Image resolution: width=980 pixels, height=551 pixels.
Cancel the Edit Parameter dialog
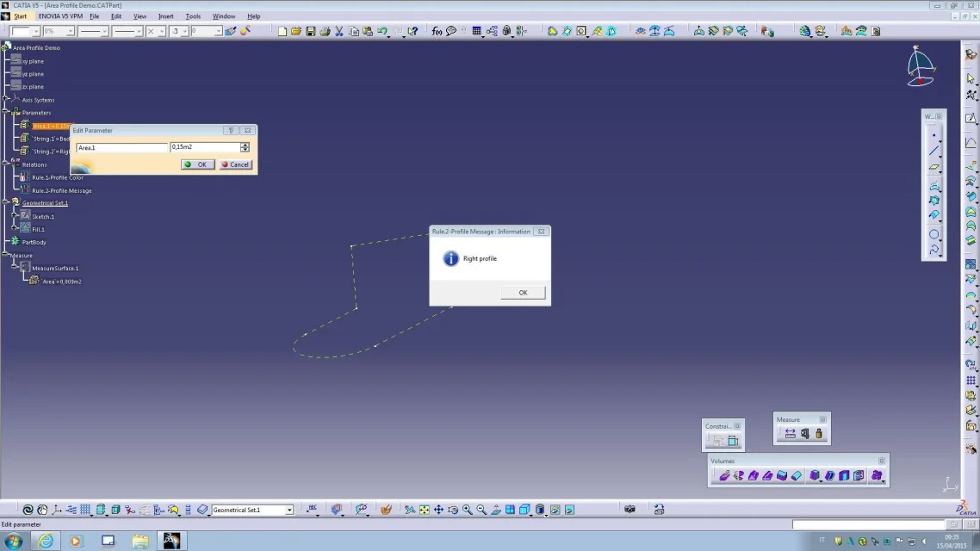[x=236, y=164]
